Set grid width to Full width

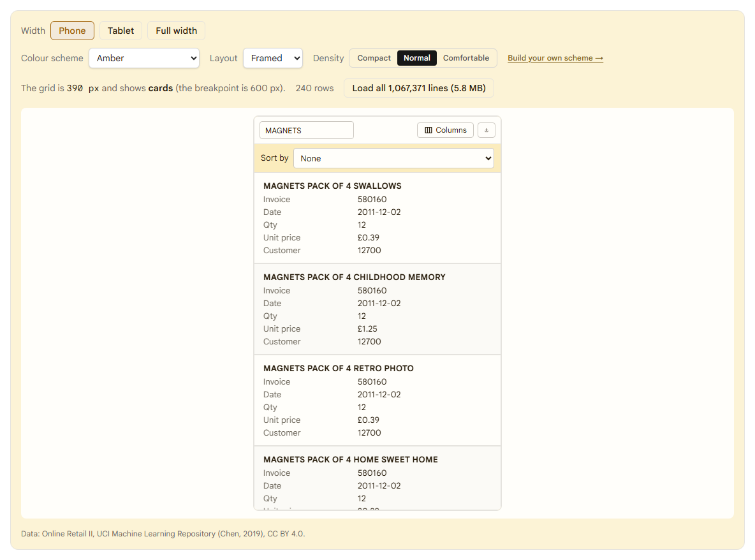tap(176, 31)
